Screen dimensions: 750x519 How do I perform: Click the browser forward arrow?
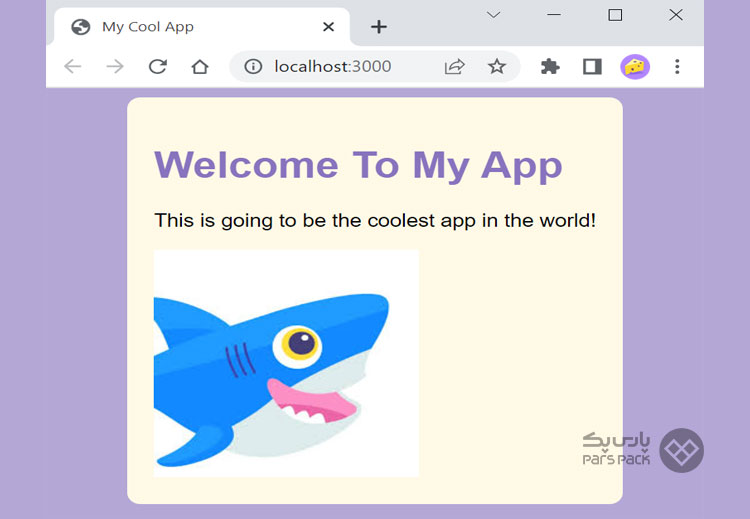coord(115,66)
